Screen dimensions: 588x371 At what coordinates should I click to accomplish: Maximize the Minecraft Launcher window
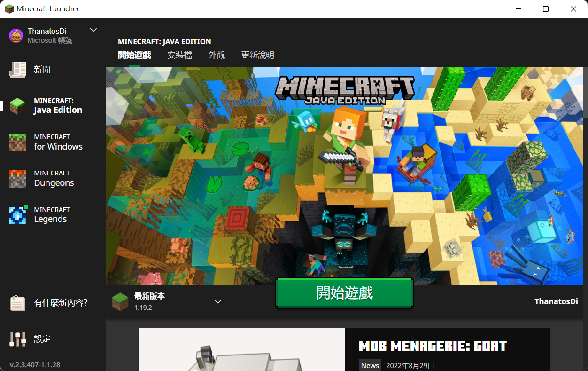(546, 9)
